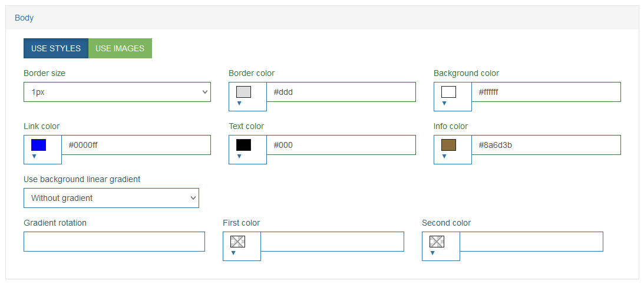
Task: Click the arrow under Text color swatch
Action: [x=239, y=156]
